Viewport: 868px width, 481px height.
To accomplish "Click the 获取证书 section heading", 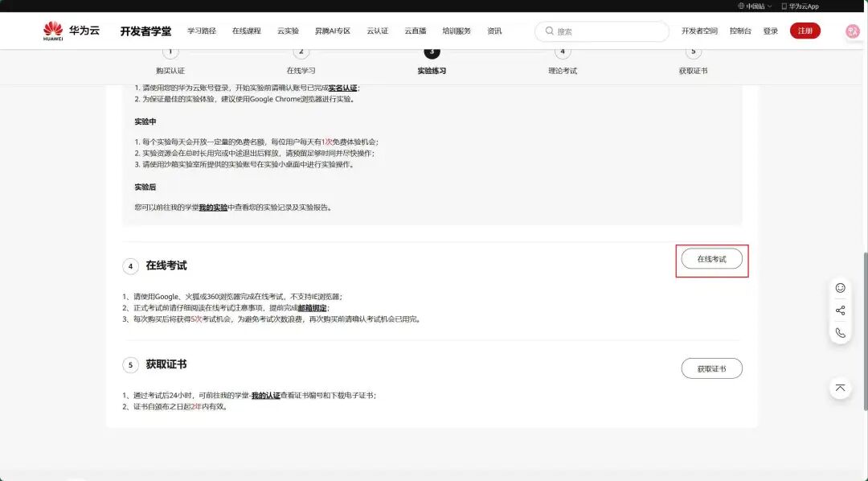I will tap(166, 364).
